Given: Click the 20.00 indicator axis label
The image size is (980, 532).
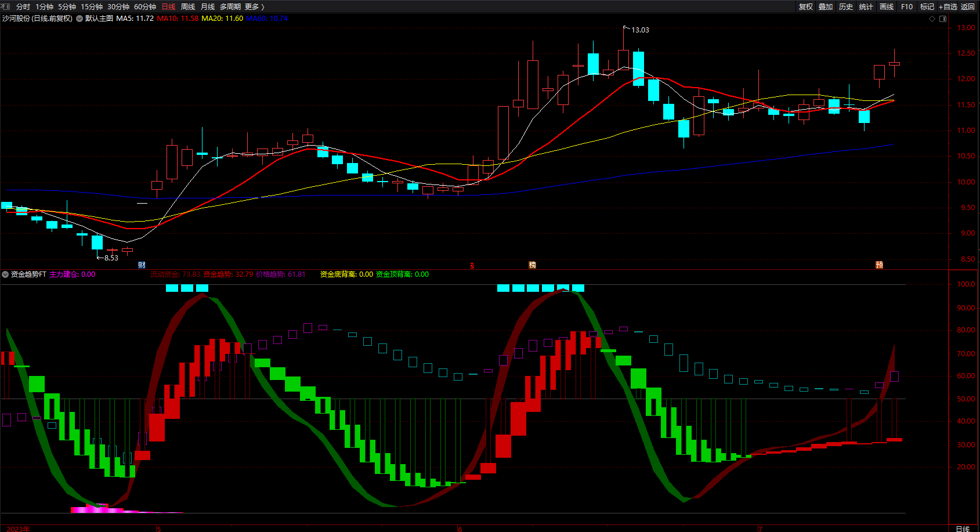Looking at the screenshot, I should [966, 467].
